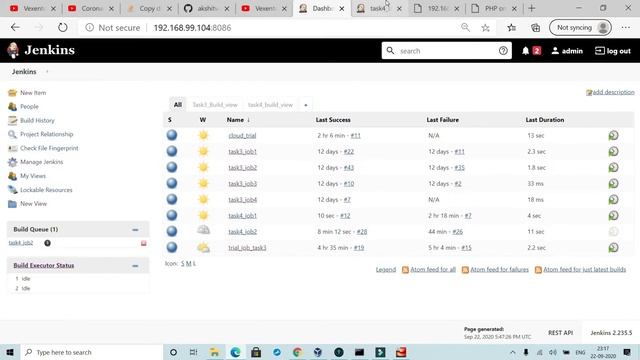
Task: Collapse the Build Queue panel
Action: coord(135,230)
